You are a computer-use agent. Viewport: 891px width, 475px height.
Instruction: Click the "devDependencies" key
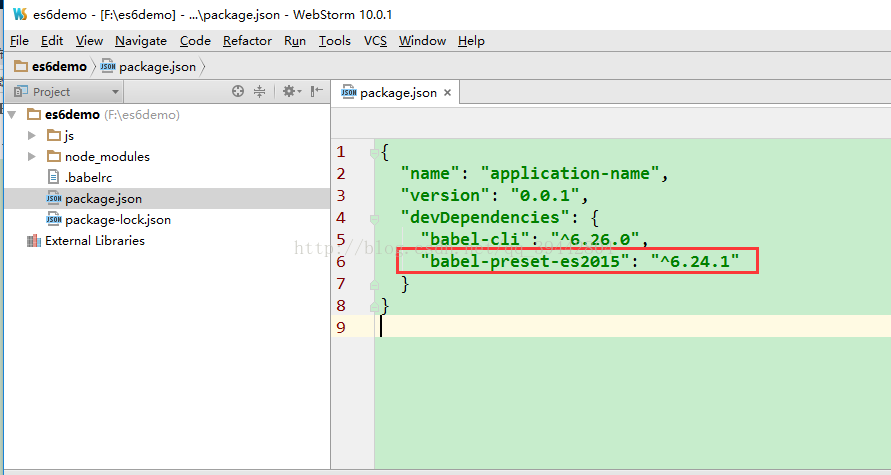[x=485, y=218]
